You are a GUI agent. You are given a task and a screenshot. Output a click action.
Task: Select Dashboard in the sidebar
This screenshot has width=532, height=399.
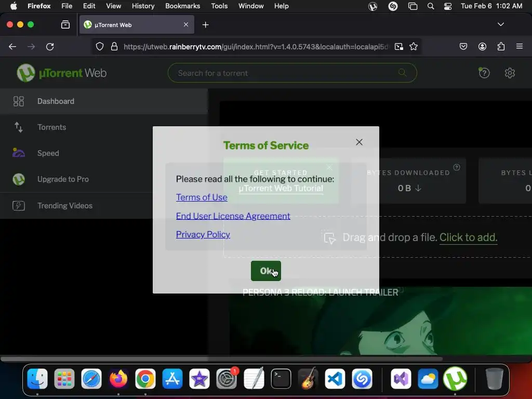point(104,101)
